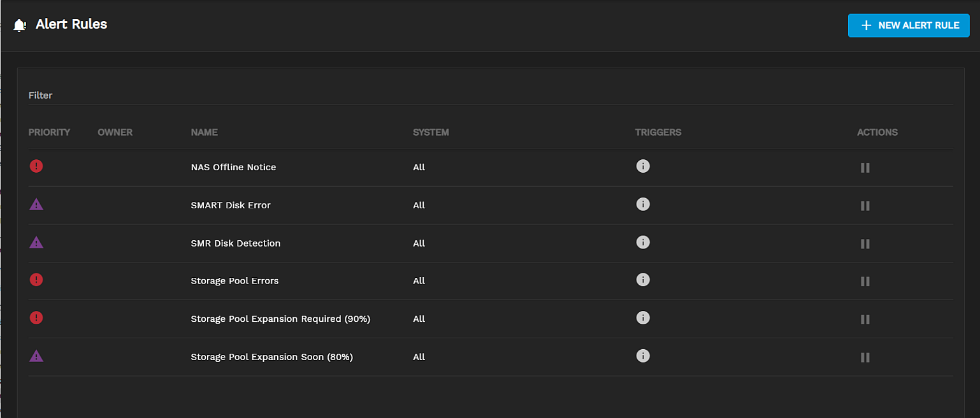
Task: Click the System column header
Action: 431,133
